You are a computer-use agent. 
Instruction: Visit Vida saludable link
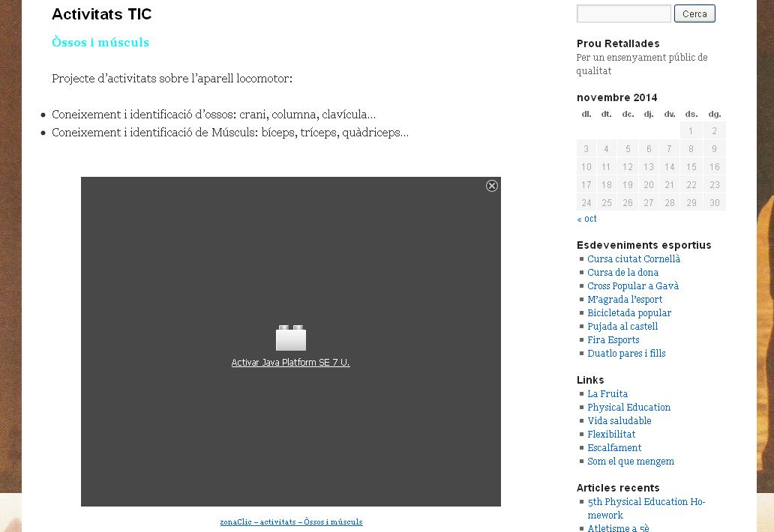[x=619, y=421]
